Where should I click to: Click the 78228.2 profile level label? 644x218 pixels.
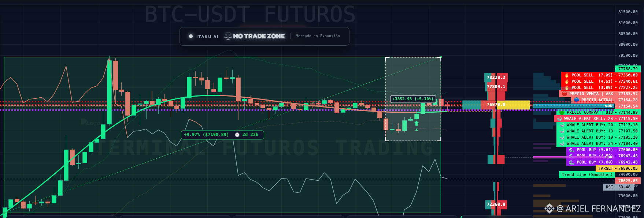496,78
